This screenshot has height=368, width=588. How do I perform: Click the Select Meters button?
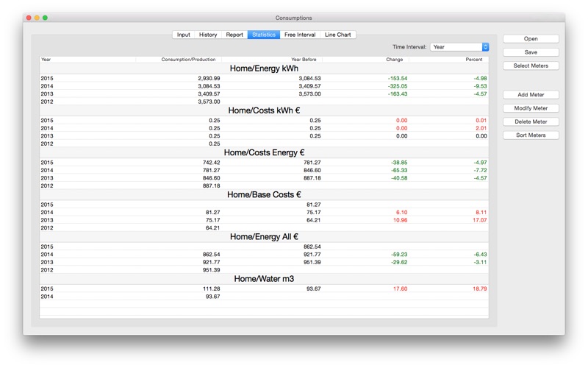(x=531, y=66)
